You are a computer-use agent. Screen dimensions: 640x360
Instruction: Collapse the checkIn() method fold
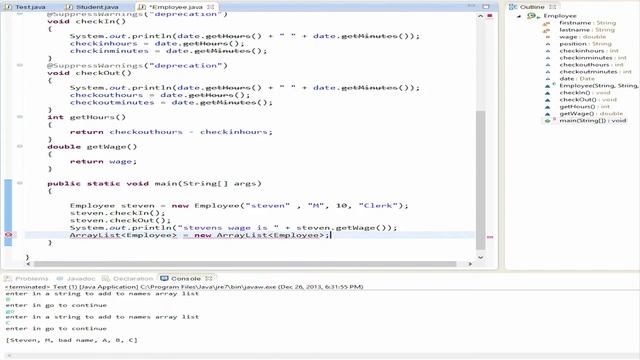20,14
